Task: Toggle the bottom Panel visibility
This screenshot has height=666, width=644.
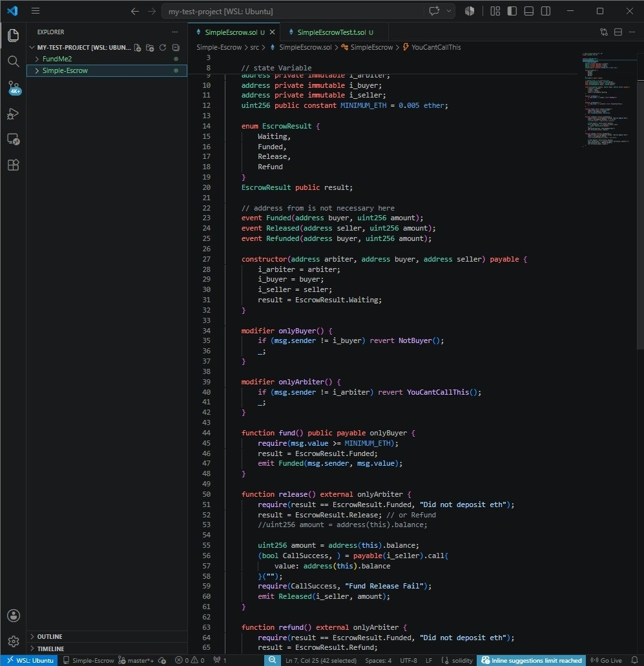Action: coord(529,11)
